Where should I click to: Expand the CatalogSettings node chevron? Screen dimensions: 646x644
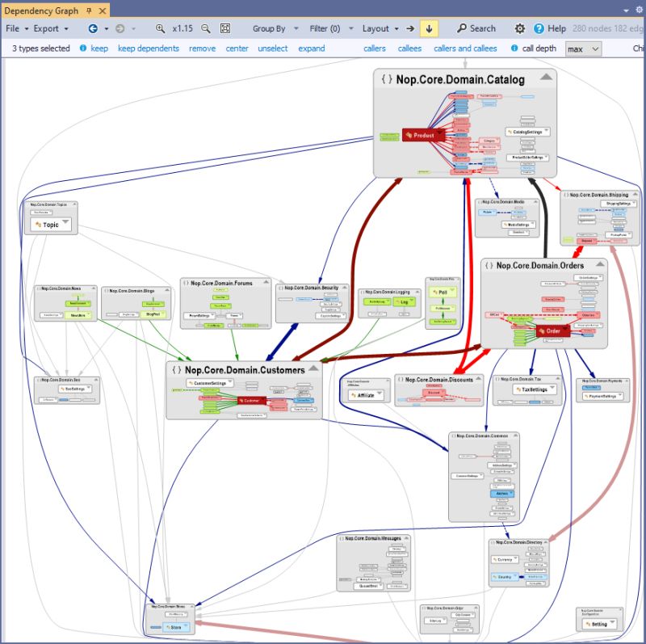tap(546, 131)
